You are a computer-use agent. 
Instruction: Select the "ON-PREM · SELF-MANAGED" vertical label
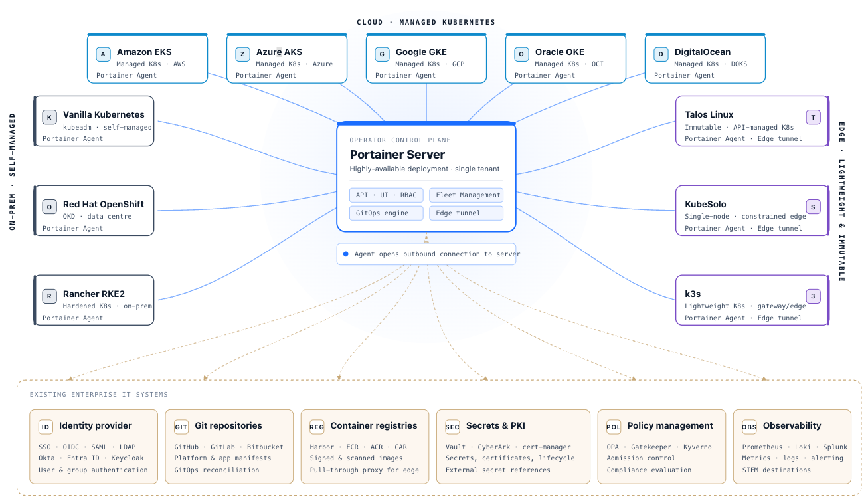(12, 172)
